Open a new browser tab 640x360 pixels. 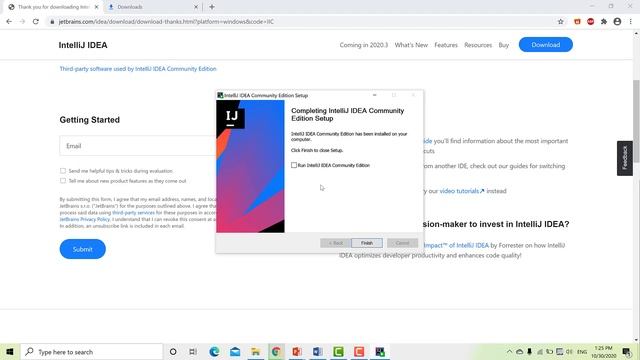pyautogui.click(x=211, y=7)
